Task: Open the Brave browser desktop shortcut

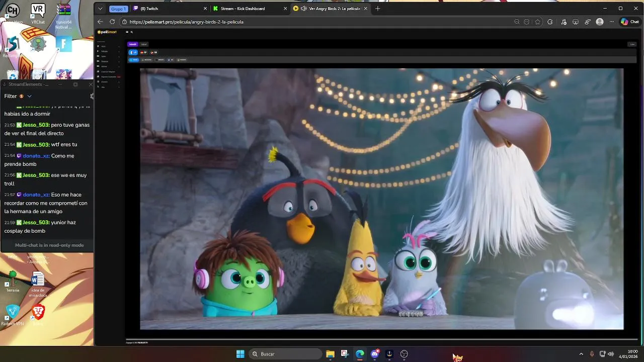Action: click(38, 313)
